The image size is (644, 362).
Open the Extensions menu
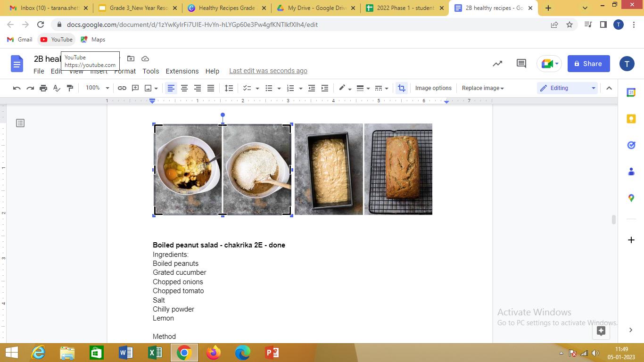pyautogui.click(x=182, y=71)
